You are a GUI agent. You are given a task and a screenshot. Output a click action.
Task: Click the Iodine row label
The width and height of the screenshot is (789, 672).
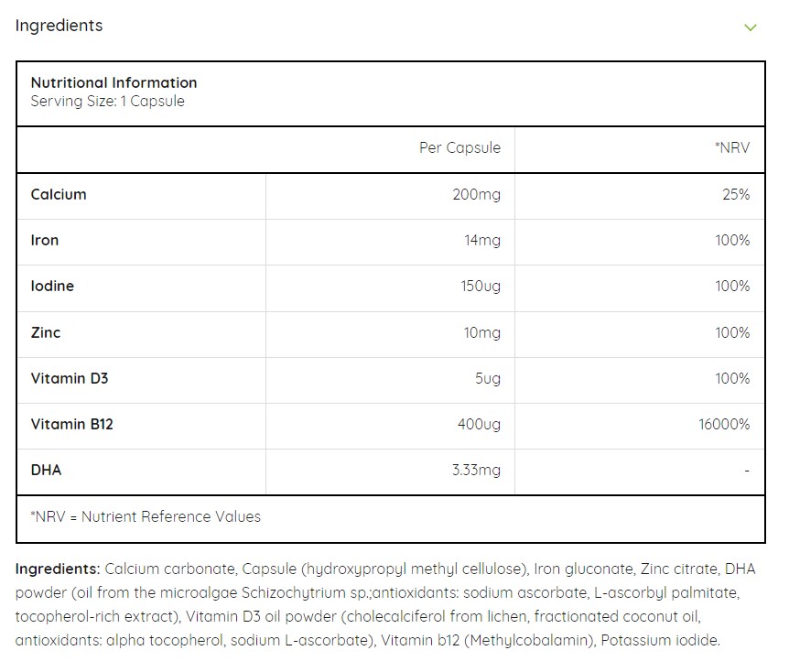(52, 286)
